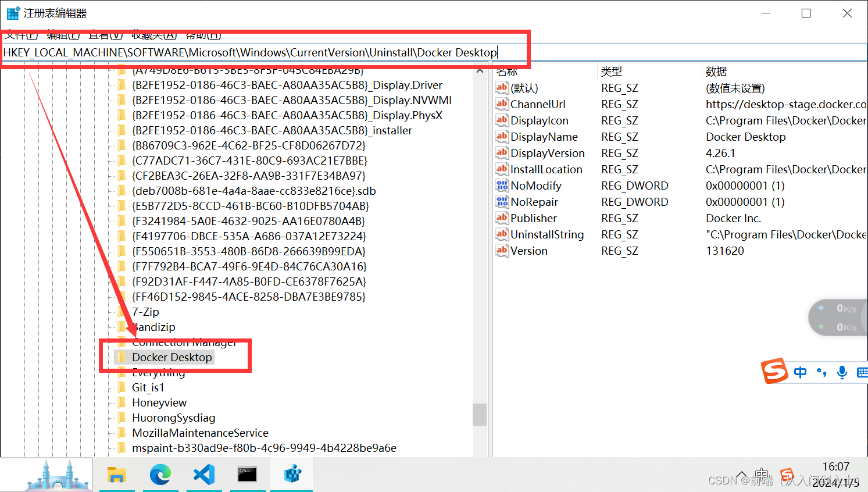Click the DisplayVersion string value icon

502,152
